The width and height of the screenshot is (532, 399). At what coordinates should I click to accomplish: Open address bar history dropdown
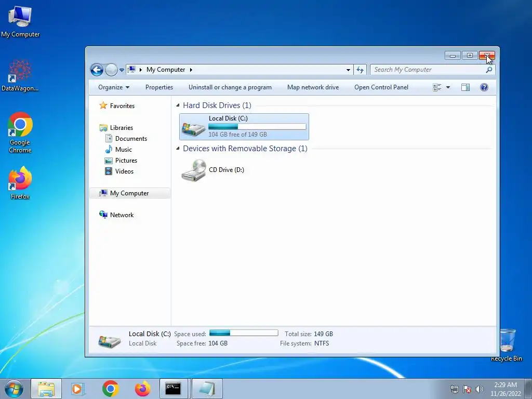[348, 70]
